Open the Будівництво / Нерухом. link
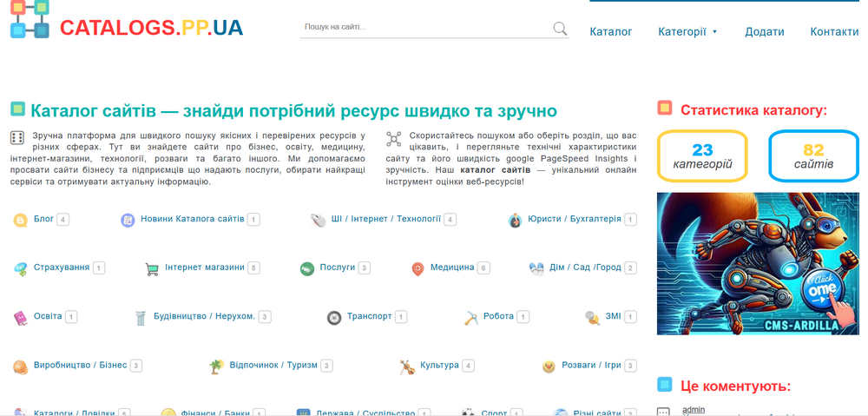 click(x=204, y=316)
